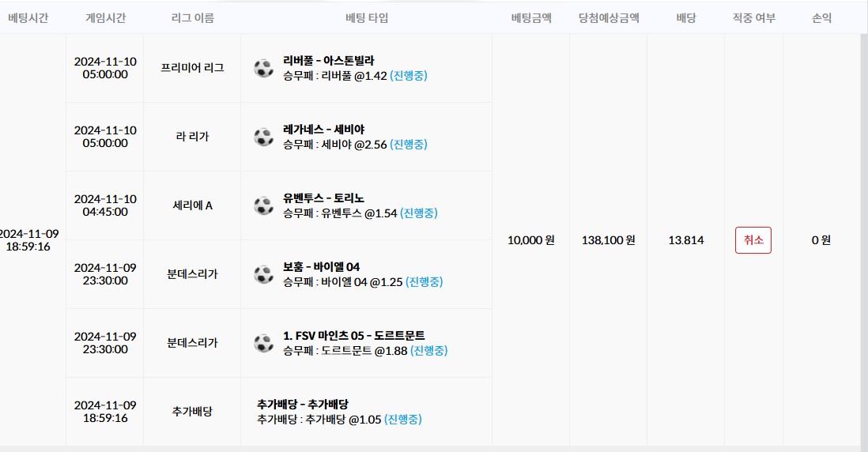Click the 진행중 status for 세비야 bet
The image size is (868, 452).
409,145
